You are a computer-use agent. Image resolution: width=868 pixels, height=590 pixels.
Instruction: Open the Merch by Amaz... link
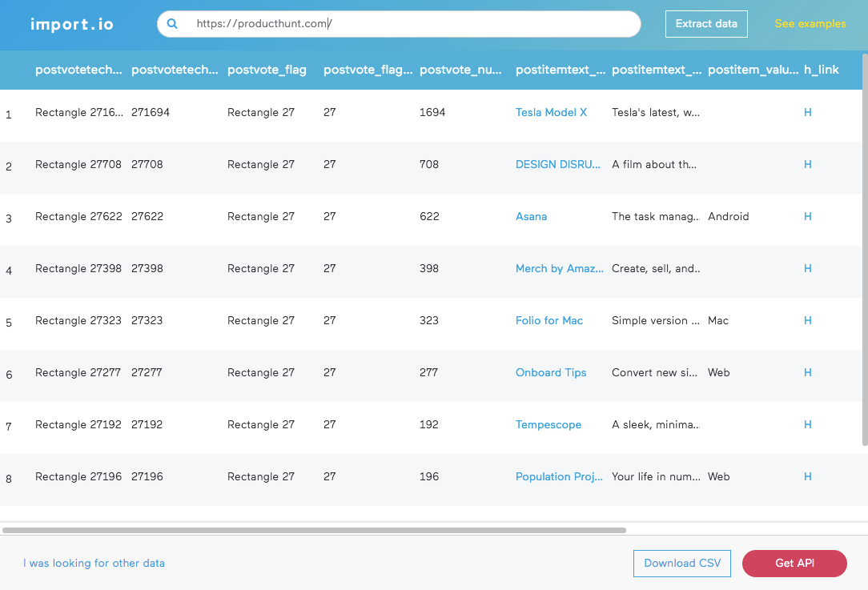(559, 268)
